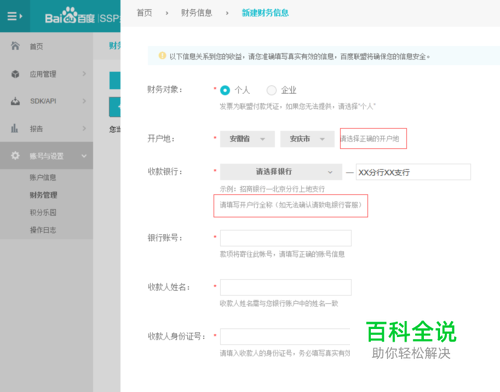Click the 收款人身份证号 input field
This screenshot has height=392, width=500.
285,337
